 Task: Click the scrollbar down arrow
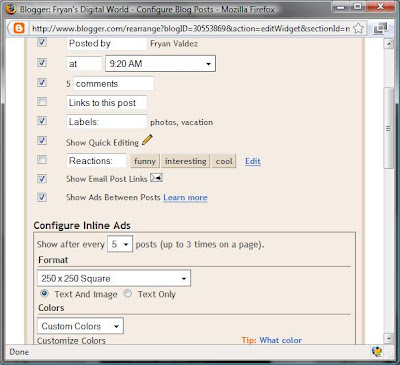(389, 339)
